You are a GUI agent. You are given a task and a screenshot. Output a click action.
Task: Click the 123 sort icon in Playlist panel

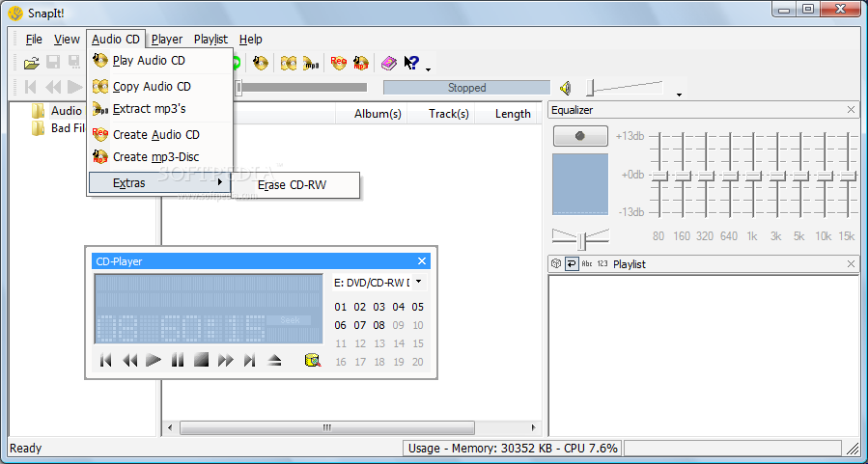(x=602, y=263)
